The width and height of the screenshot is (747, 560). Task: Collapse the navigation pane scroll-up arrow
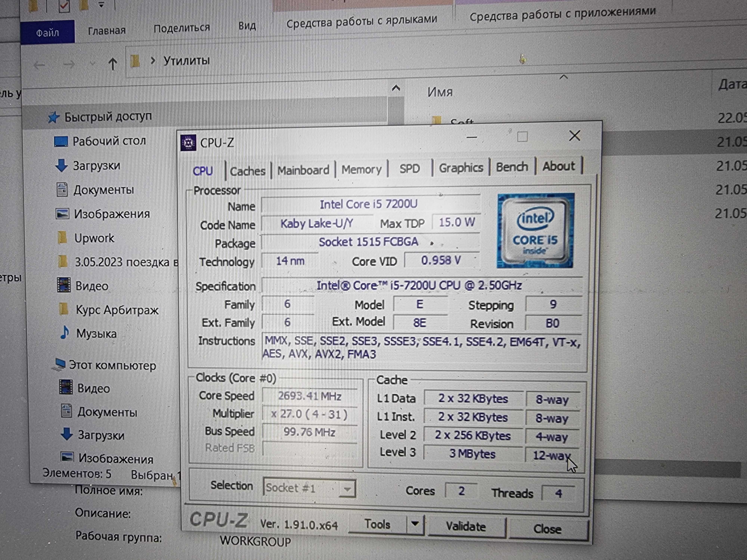pos(396,89)
